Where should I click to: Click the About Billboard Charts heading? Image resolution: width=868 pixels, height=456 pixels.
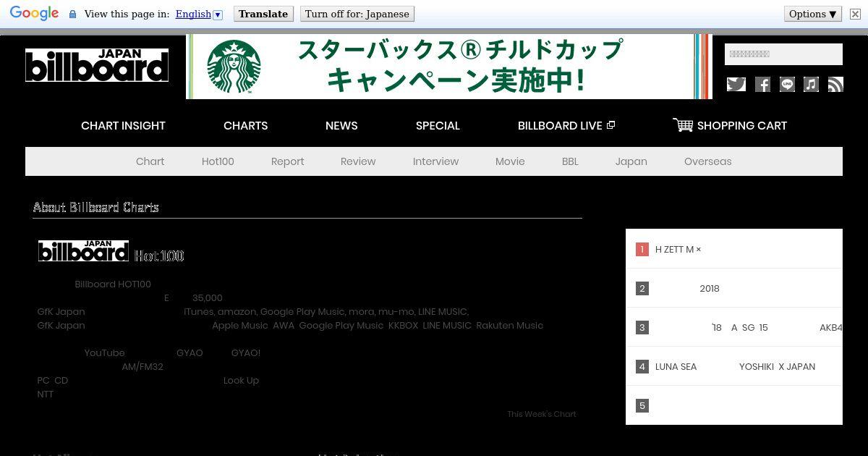coord(95,207)
